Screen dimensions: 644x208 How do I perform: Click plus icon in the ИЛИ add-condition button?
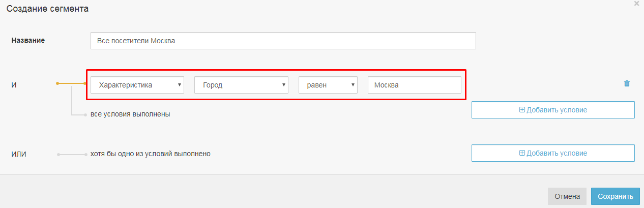(522, 153)
